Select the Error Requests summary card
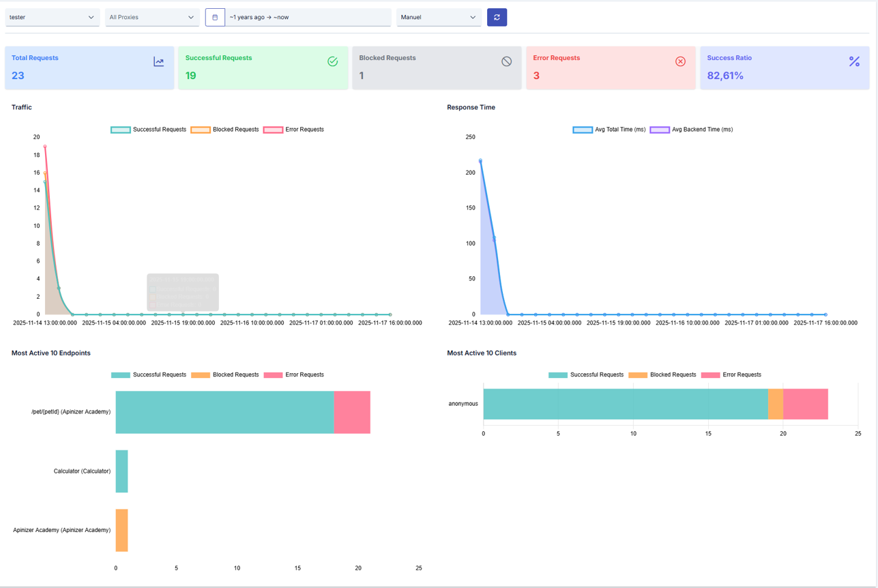Viewport: 878px width, 588px height. point(611,68)
